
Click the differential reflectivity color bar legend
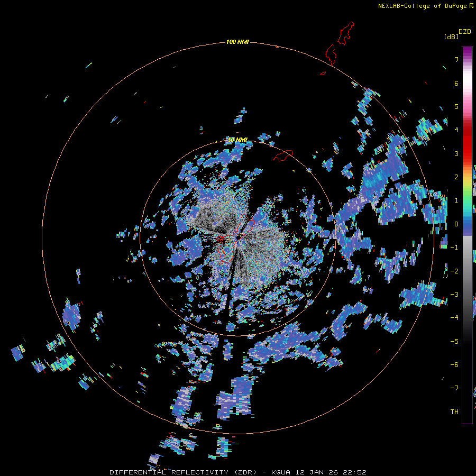click(467, 235)
